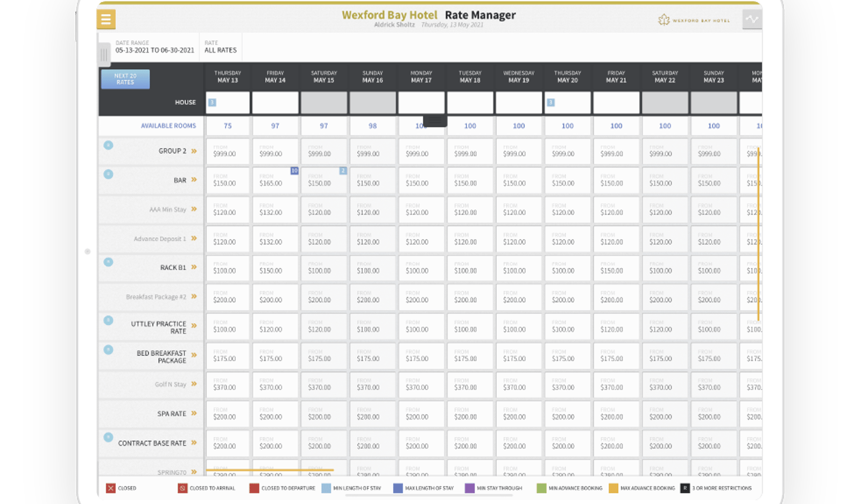Select the Saturday May 15 column header
The image size is (861, 504).
[324, 76]
